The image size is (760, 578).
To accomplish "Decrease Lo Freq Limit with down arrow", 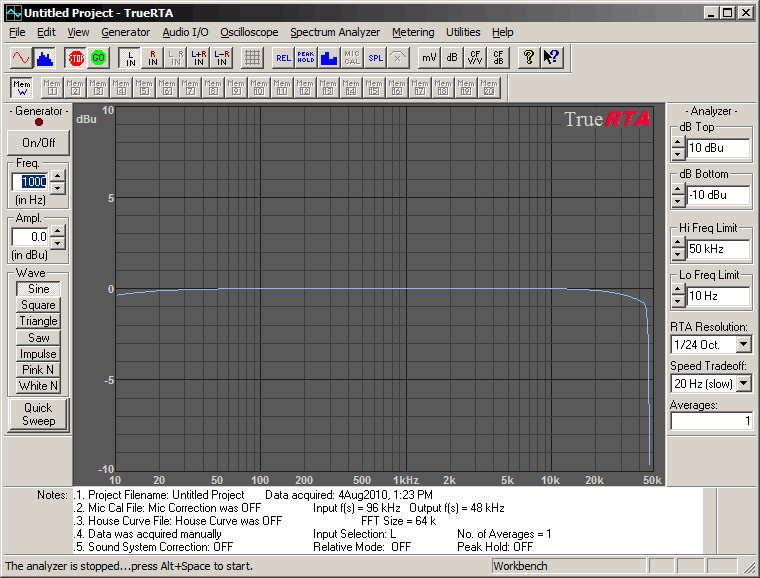I will [679, 301].
